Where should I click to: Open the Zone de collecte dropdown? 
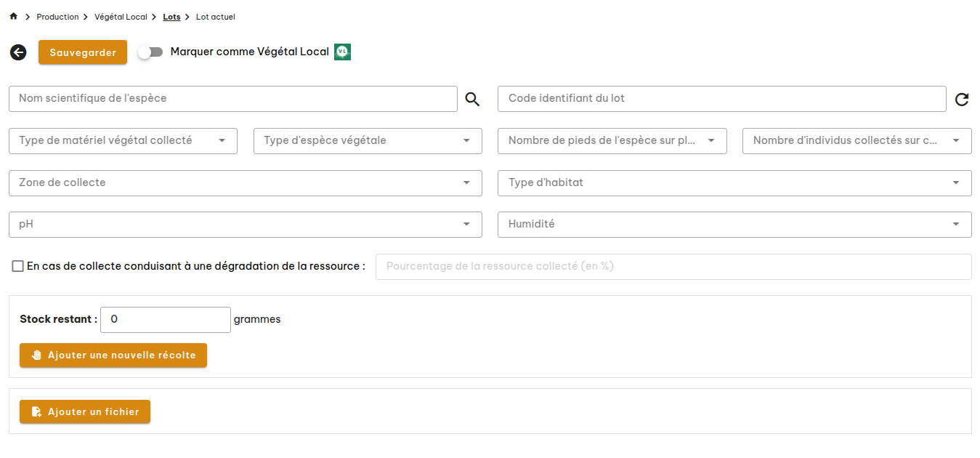(245, 183)
